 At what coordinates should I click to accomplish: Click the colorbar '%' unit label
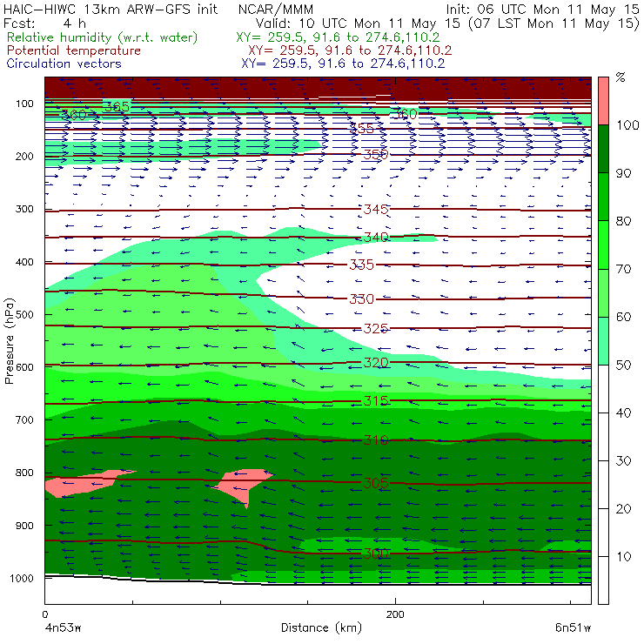click(x=621, y=77)
